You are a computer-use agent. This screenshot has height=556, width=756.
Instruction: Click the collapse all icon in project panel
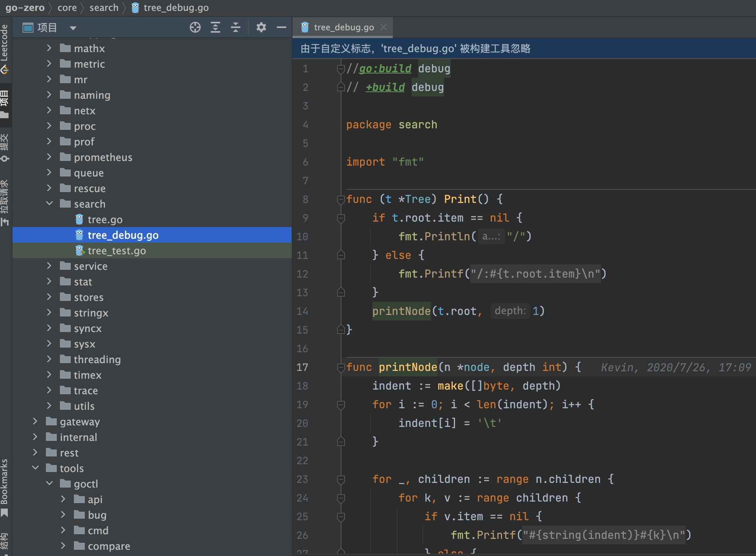(x=236, y=28)
